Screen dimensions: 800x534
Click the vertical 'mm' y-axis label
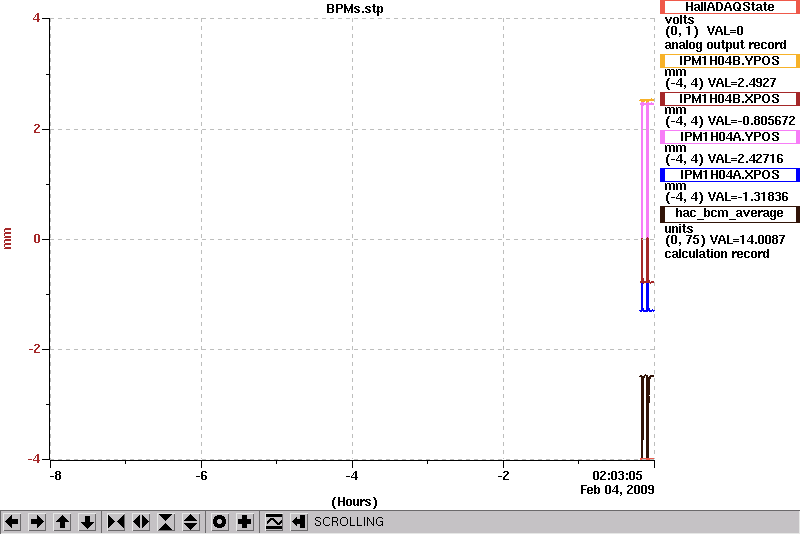tap(7, 239)
